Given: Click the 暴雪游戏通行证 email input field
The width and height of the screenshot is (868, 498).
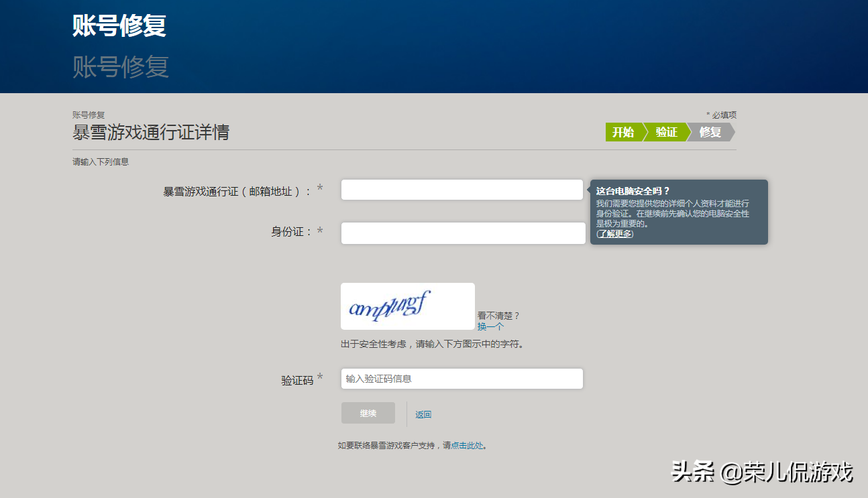Looking at the screenshot, I should point(462,190).
